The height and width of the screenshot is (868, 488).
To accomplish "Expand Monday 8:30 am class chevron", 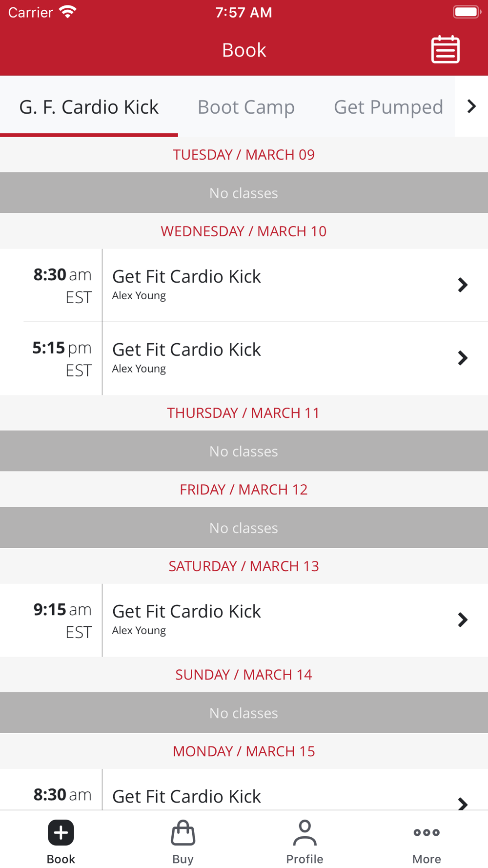I will coord(463,803).
